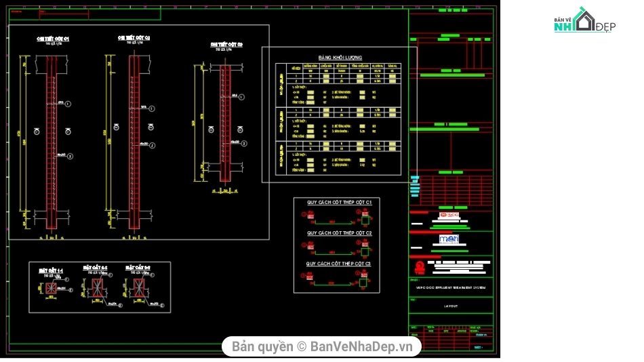This screenshot has width=644, height=362.
Task: Click the LAYOUT label in title block
Action: tap(451, 306)
